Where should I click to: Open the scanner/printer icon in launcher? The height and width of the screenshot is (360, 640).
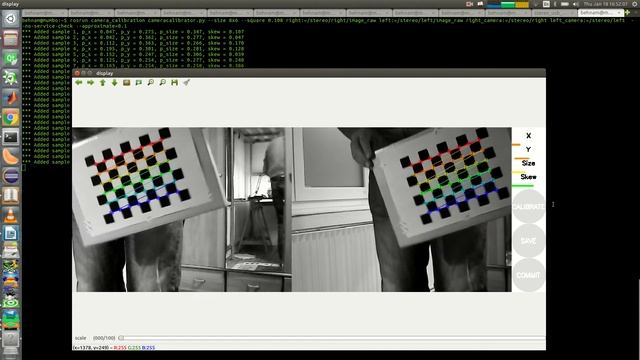(x=11, y=250)
